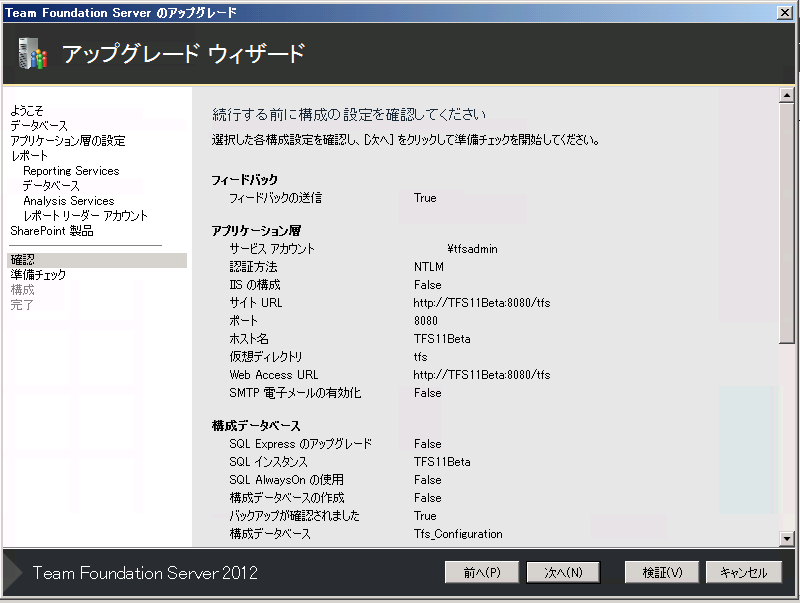Click the 仮想ディレクトリ label
The image size is (800, 603).
click(266, 357)
